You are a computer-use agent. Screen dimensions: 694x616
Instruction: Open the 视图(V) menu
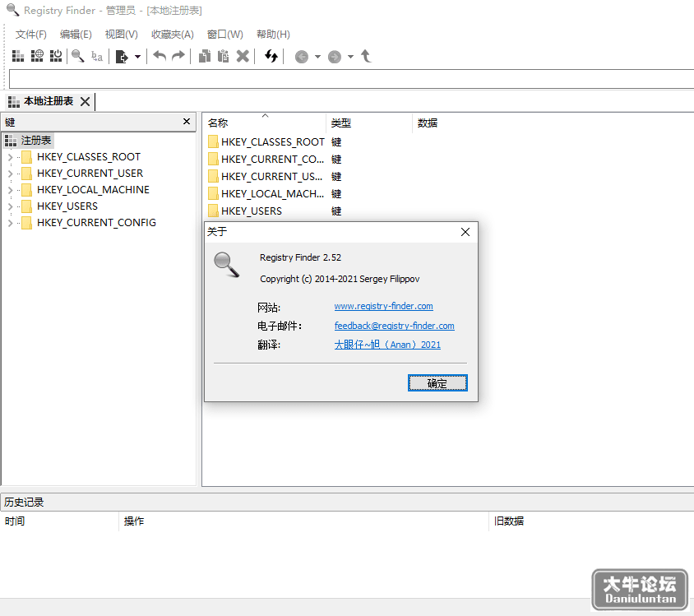[x=121, y=34]
